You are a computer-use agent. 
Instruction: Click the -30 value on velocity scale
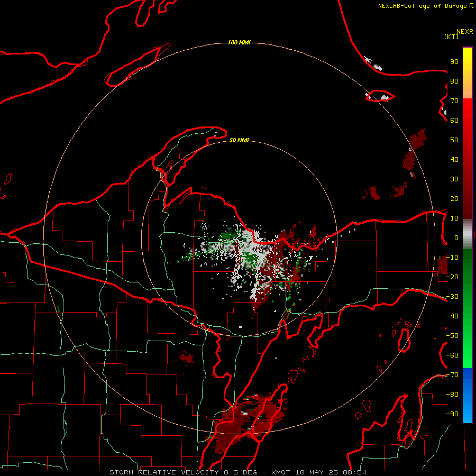click(x=452, y=297)
